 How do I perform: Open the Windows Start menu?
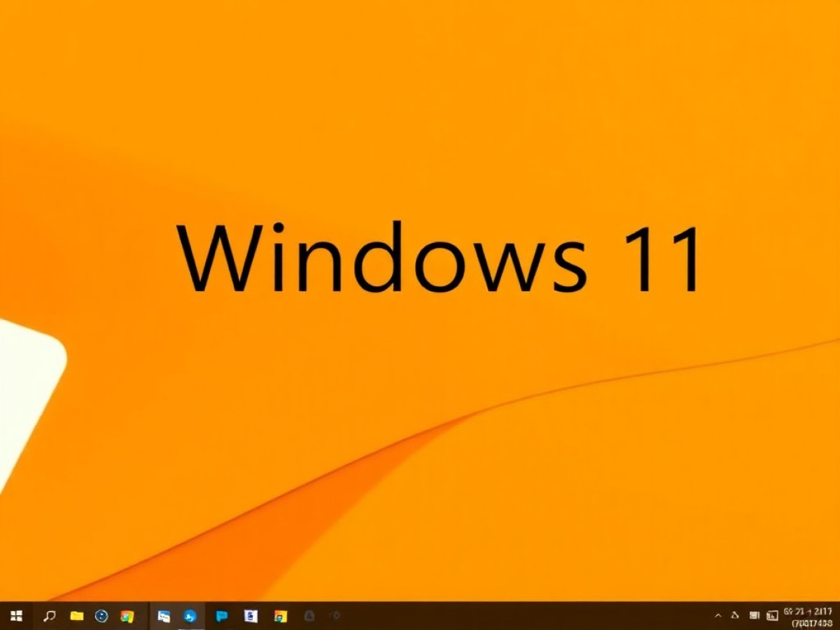[17, 616]
